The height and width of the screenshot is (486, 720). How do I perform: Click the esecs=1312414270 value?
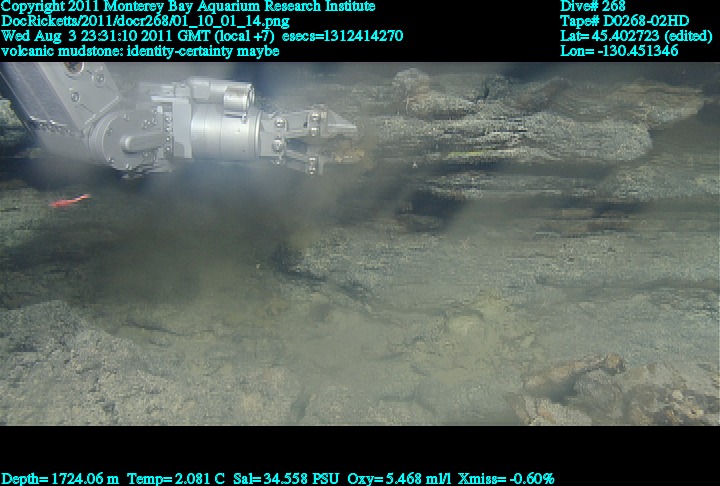pos(343,36)
